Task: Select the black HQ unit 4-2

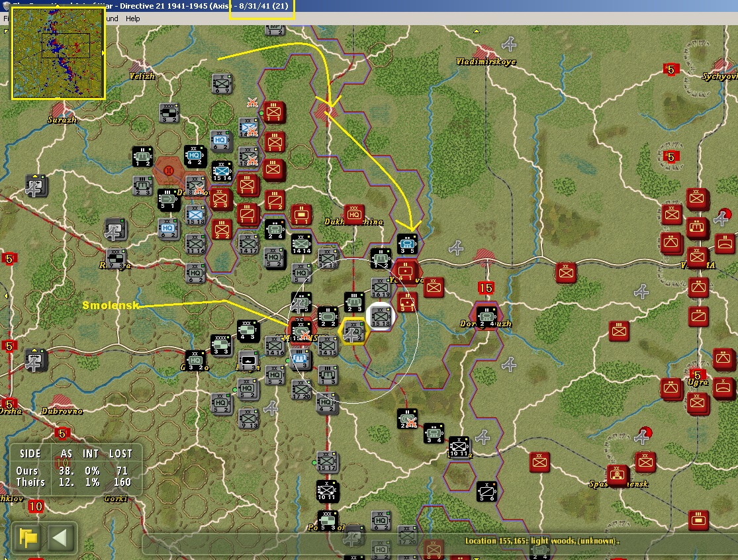Action: point(195,156)
